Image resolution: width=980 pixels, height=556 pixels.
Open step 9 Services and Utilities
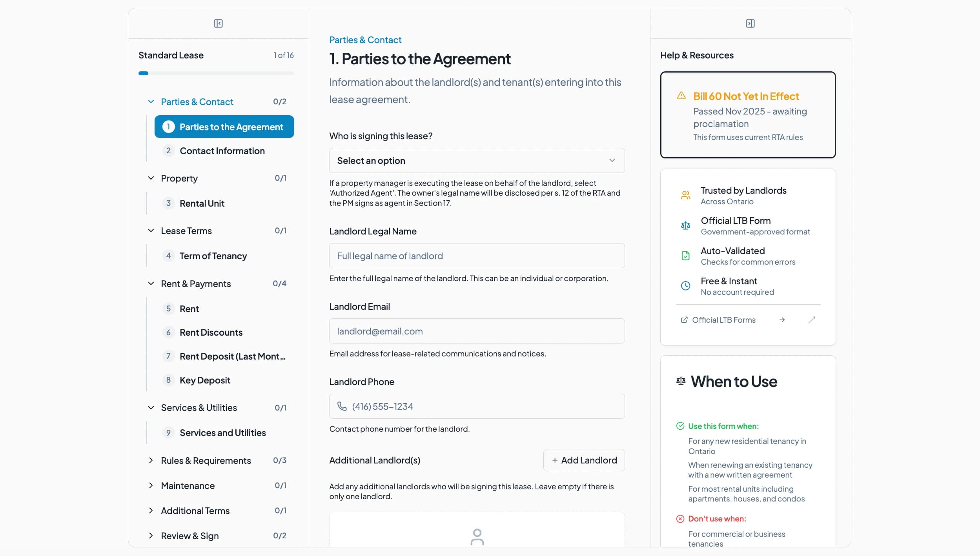(224, 432)
